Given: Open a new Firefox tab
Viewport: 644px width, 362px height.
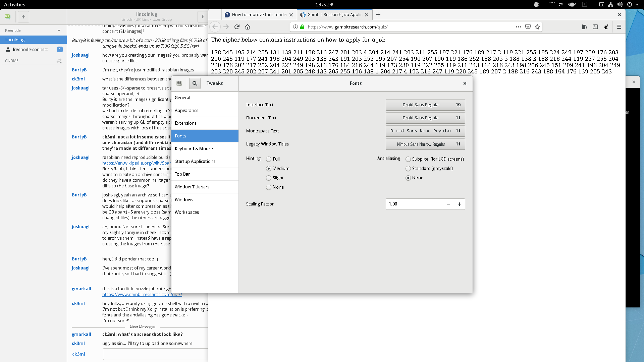Looking at the screenshot, I should [378, 14].
